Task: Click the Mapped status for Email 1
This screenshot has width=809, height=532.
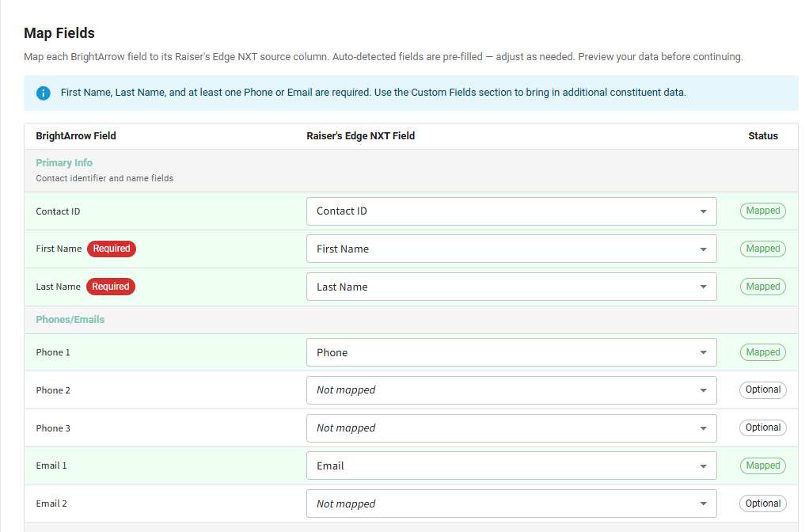Action: tap(763, 465)
